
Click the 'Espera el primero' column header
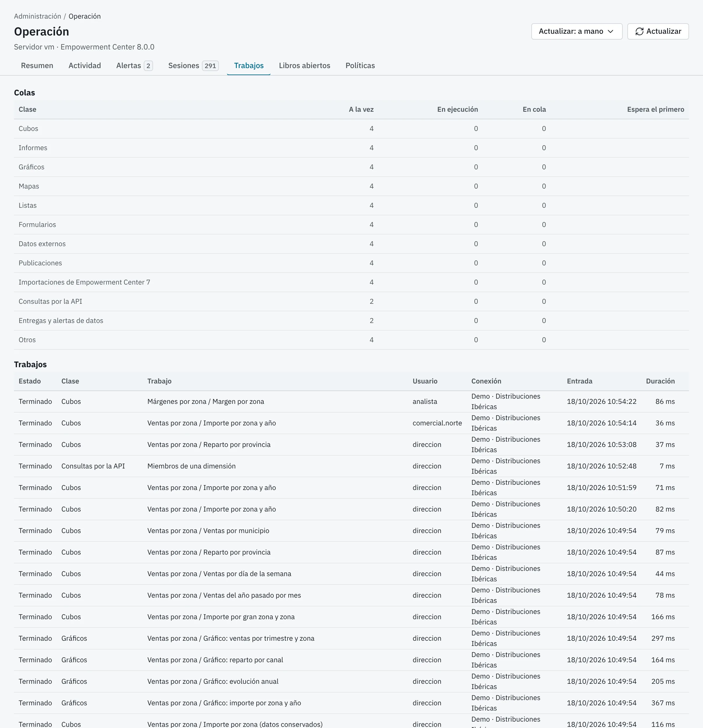point(656,110)
